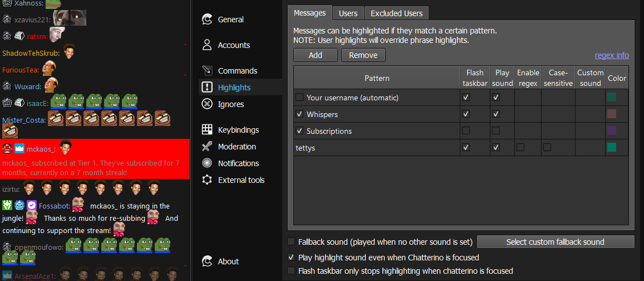Image resolution: width=644 pixels, height=281 pixels.
Task: Select the tettys pattern cell
Action: [377, 147]
